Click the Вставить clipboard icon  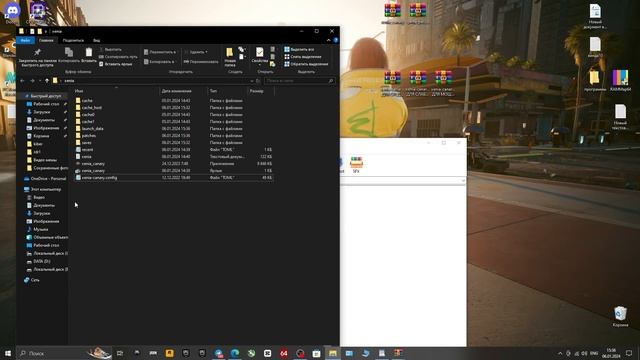tap(89, 55)
